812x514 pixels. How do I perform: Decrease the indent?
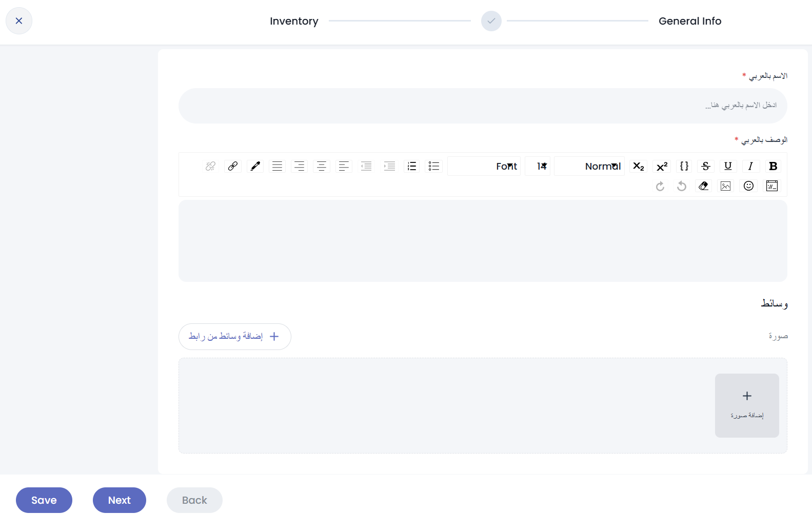[x=366, y=166]
